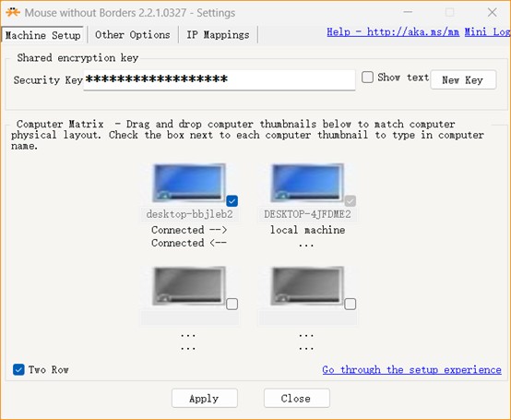
Task: Select the empty bottom-right computer thumbnail
Action: point(307,286)
